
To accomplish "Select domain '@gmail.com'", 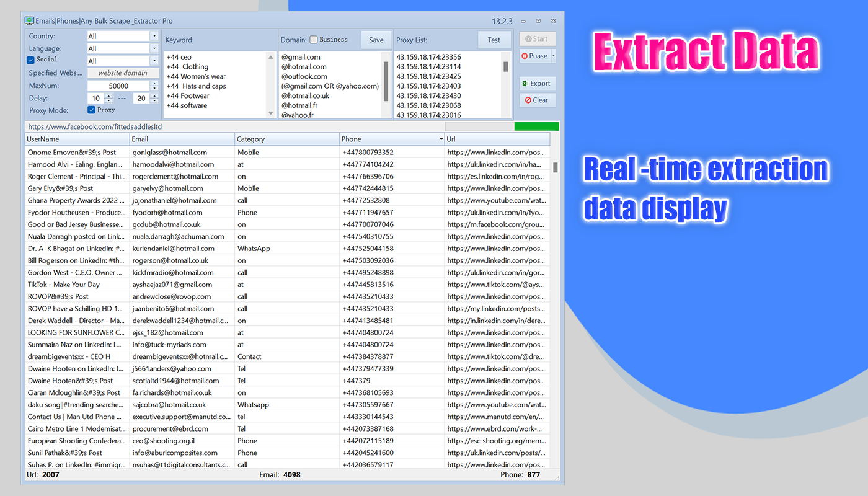I will (x=301, y=57).
